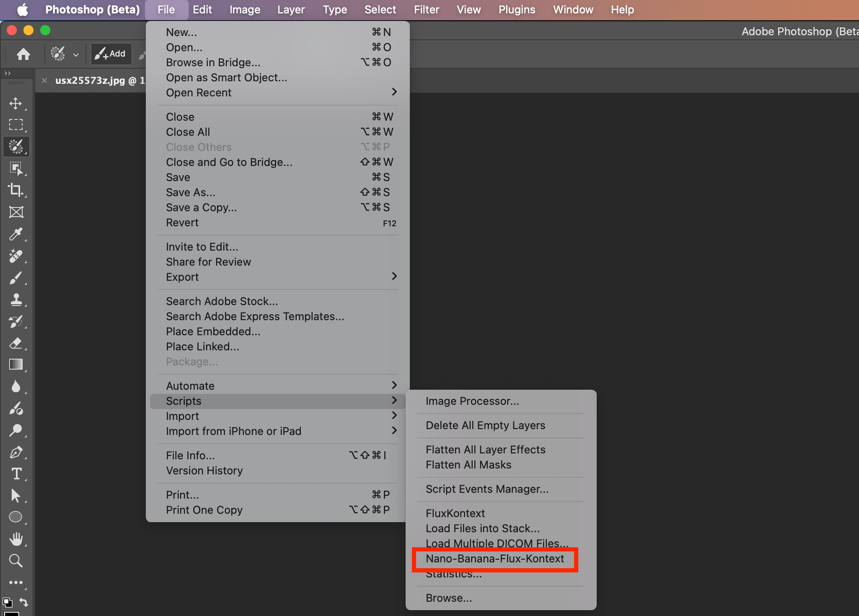Select the Type tool
Image resolution: width=859 pixels, height=616 pixels.
(x=17, y=474)
